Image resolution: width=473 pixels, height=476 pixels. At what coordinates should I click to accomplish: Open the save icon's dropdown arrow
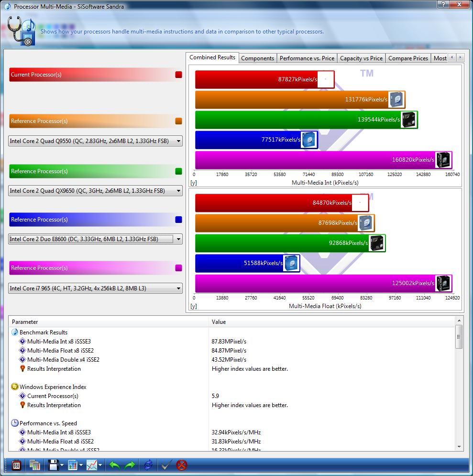62,465
